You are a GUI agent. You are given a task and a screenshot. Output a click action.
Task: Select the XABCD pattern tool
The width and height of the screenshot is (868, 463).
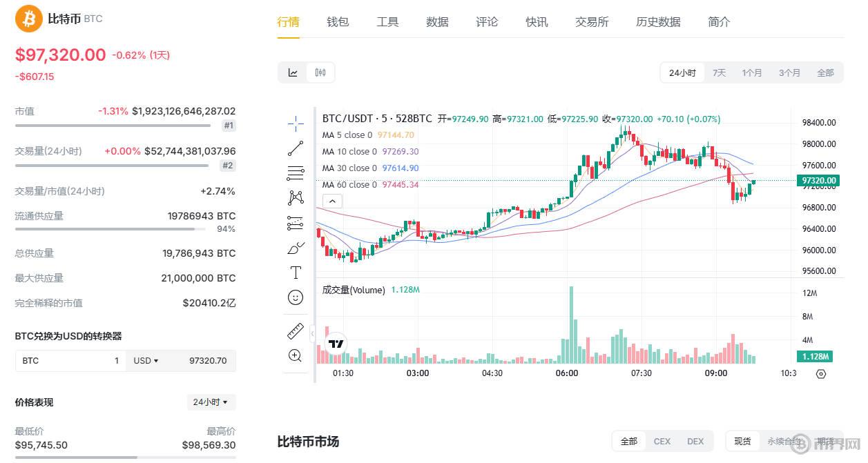[x=296, y=197]
